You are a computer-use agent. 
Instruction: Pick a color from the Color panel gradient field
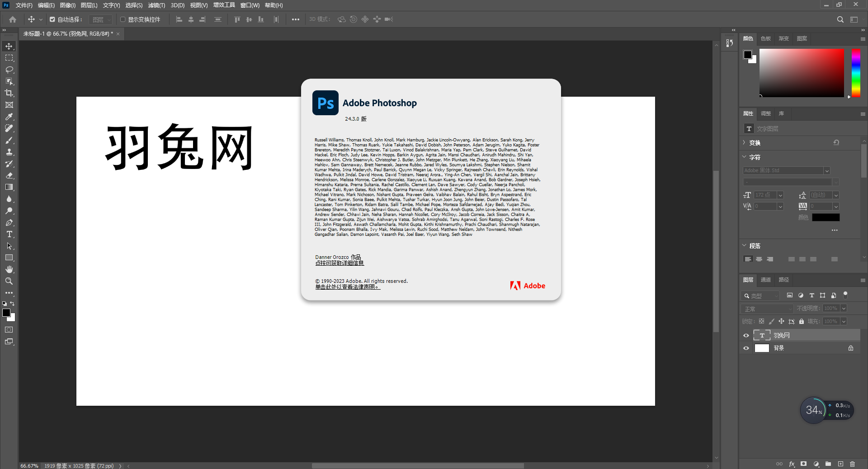point(802,72)
